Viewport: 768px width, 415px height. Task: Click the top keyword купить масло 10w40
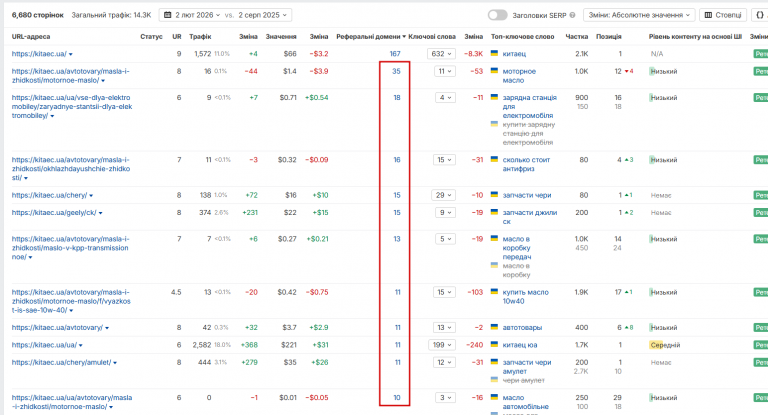[x=526, y=296]
